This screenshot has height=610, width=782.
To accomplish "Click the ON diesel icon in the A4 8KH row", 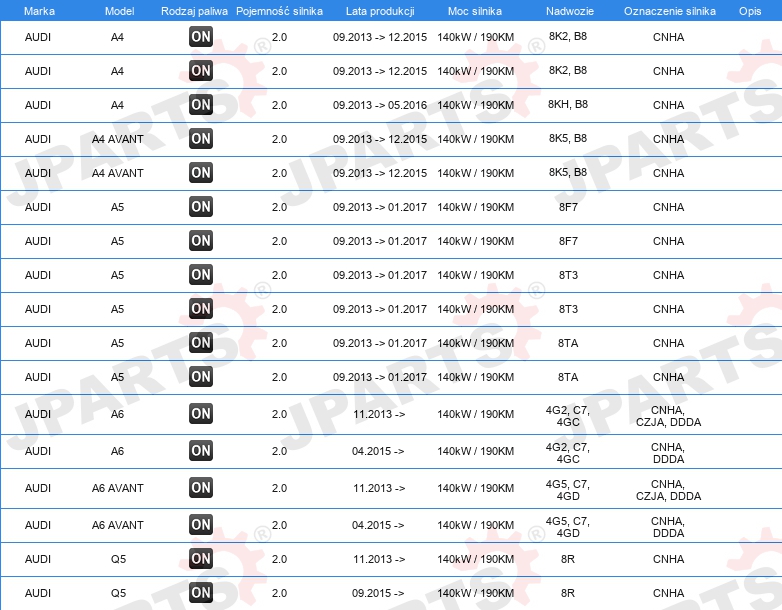I will point(201,105).
